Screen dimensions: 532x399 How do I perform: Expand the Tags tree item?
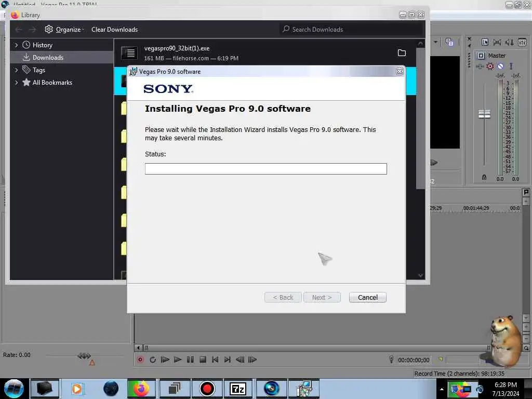[x=16, y=70]
